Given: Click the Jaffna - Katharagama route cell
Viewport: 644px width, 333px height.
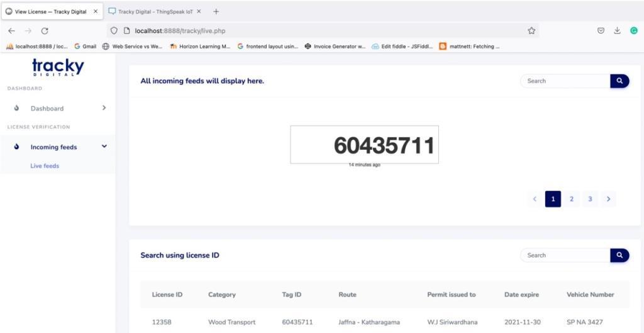Looking at the screenshot, I should [x=369, y=322].
